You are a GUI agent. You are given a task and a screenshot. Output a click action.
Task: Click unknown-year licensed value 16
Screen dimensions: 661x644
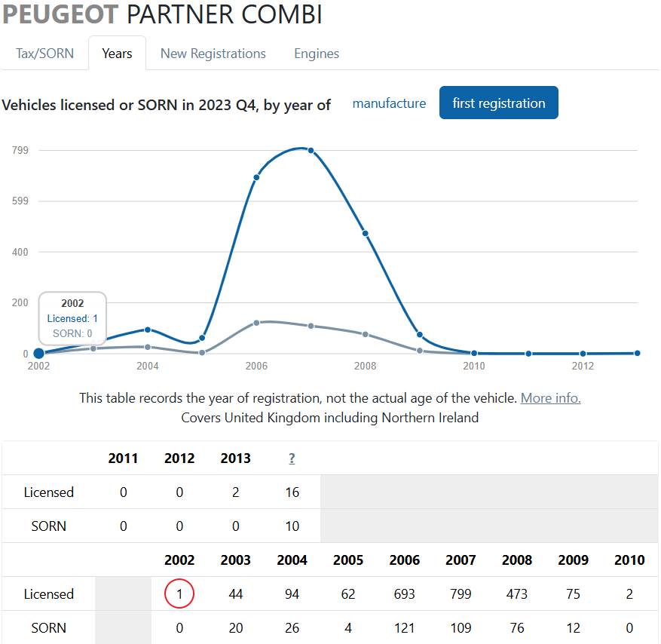[292, 492]
